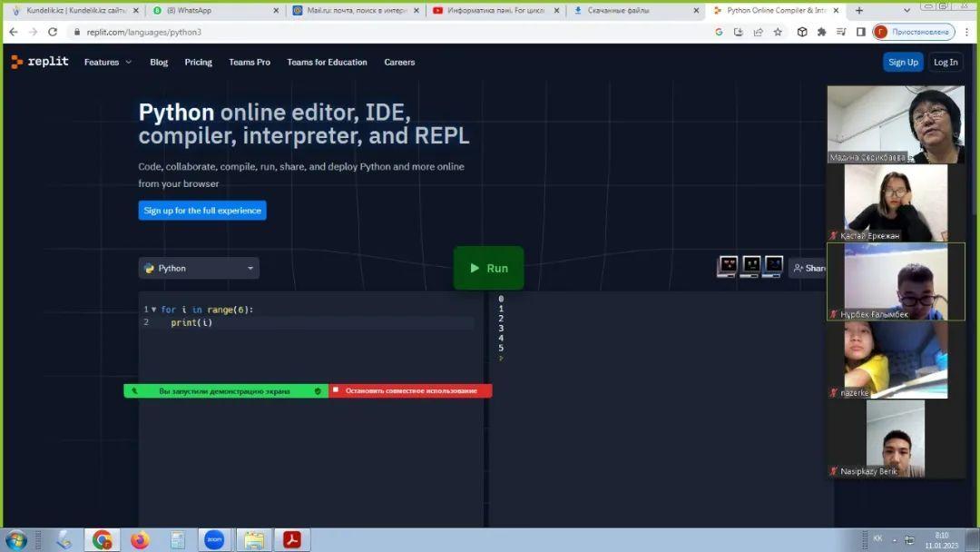The width and height of the screenshot is (980, 552).
Task: Select the second computer avatar icon
Action: pyautogui.click(x=750, y=266)
